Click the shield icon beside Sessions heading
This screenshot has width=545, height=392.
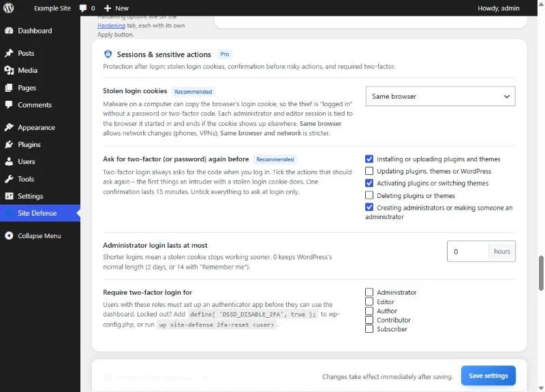[108, 54]
